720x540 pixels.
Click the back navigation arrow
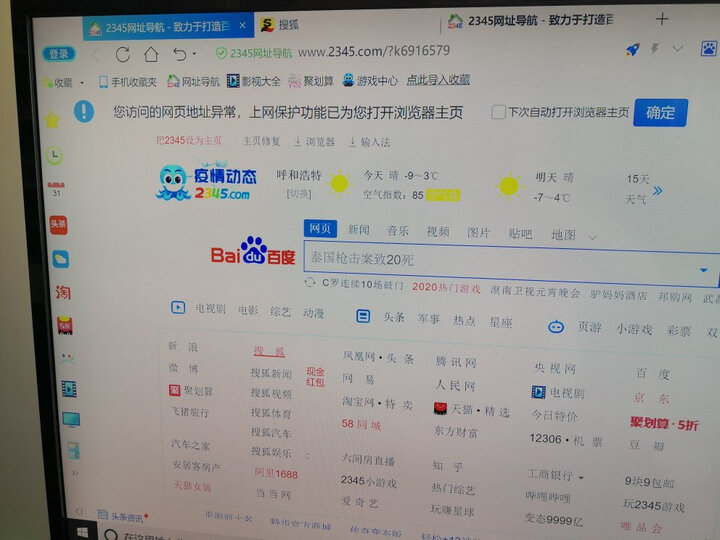(95, 56)
